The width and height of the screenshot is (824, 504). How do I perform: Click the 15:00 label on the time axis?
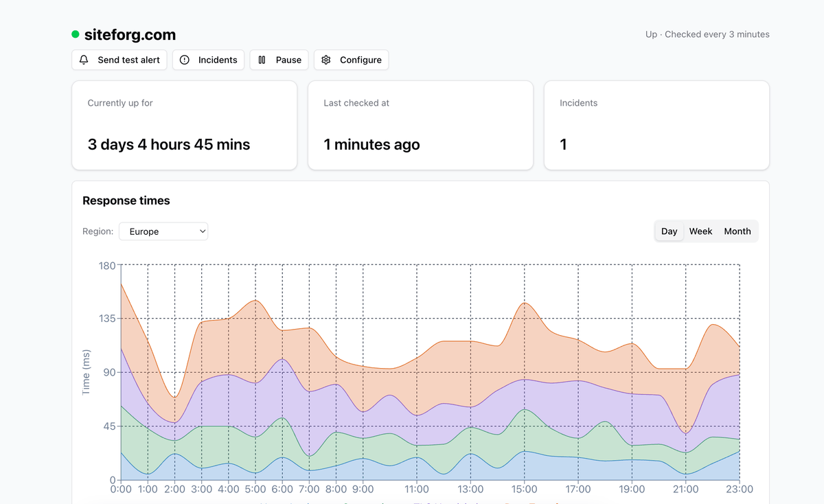(x=524, y=490)
